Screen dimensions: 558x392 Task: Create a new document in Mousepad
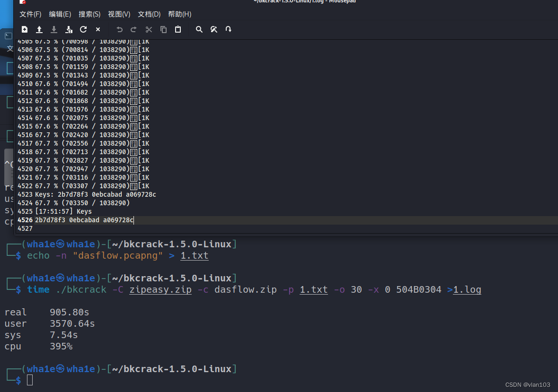25,29
